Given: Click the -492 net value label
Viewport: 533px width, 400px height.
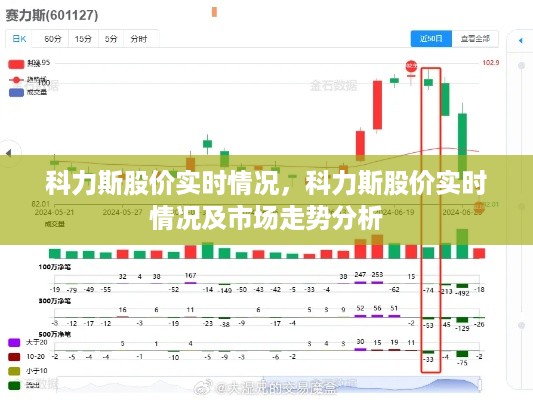Looking at the screenshot, I should tap(462, 293).
